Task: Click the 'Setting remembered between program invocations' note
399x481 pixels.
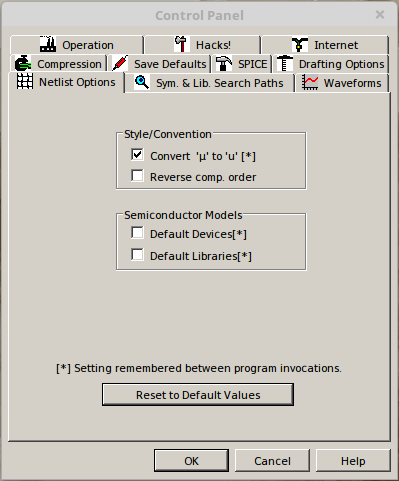Action: click(199, 368)
